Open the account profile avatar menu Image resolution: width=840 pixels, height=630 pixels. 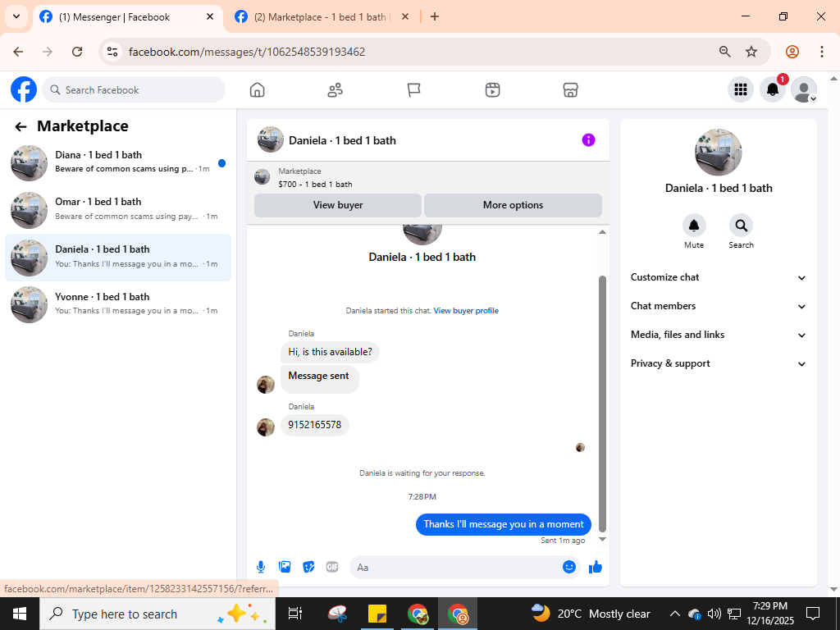pos(804,89)
